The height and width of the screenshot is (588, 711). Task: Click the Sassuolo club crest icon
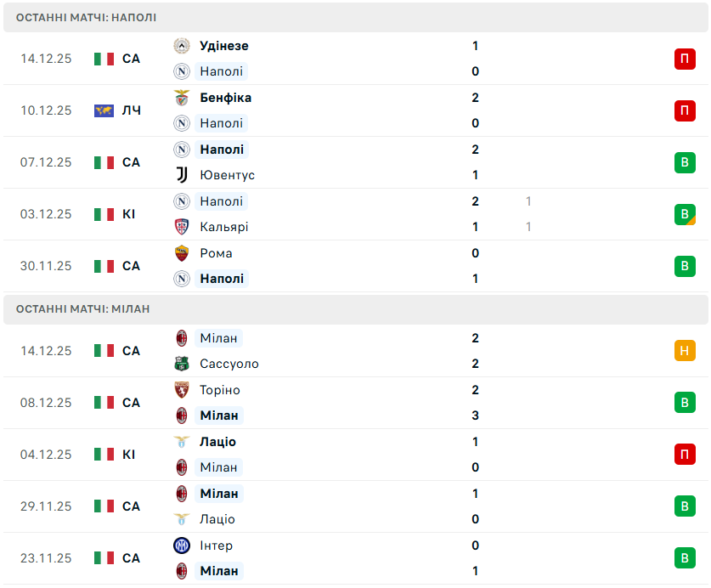point(181,364)
